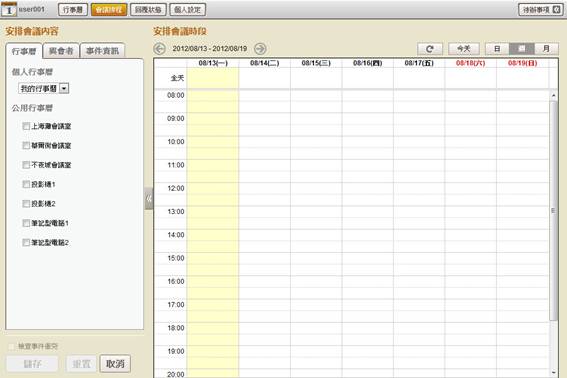Click the 08:00 time label
The image size is (567, 378).
pos(176,95)
